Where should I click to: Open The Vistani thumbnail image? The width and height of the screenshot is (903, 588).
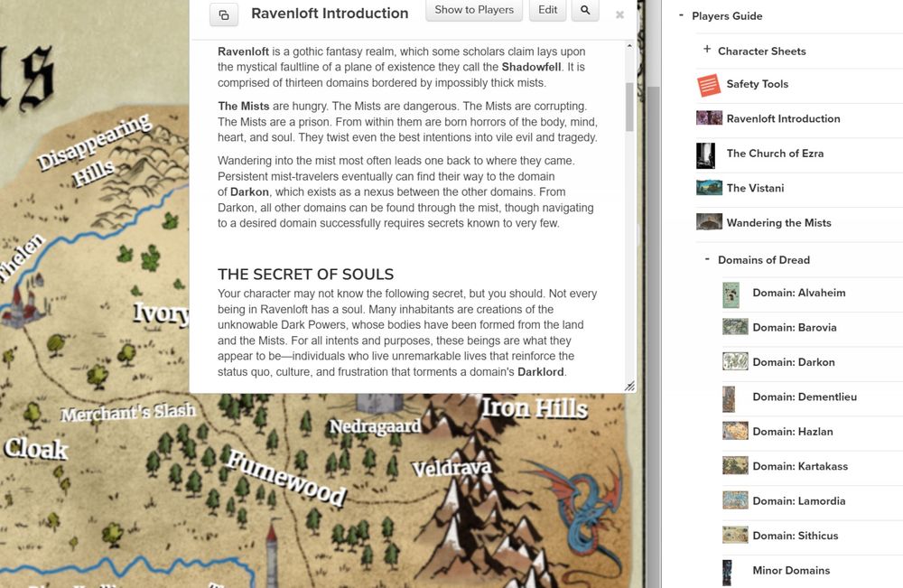pyautogui.click(x=709, y=188)
